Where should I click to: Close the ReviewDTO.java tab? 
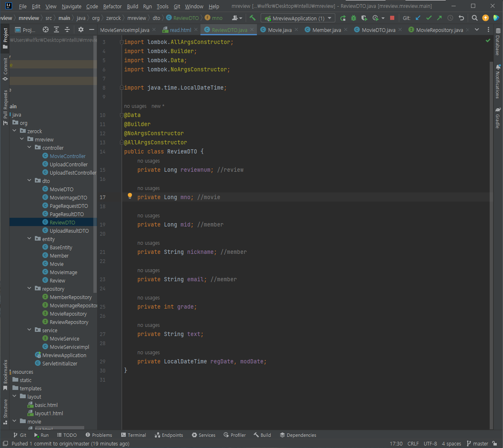pos(252,30)
